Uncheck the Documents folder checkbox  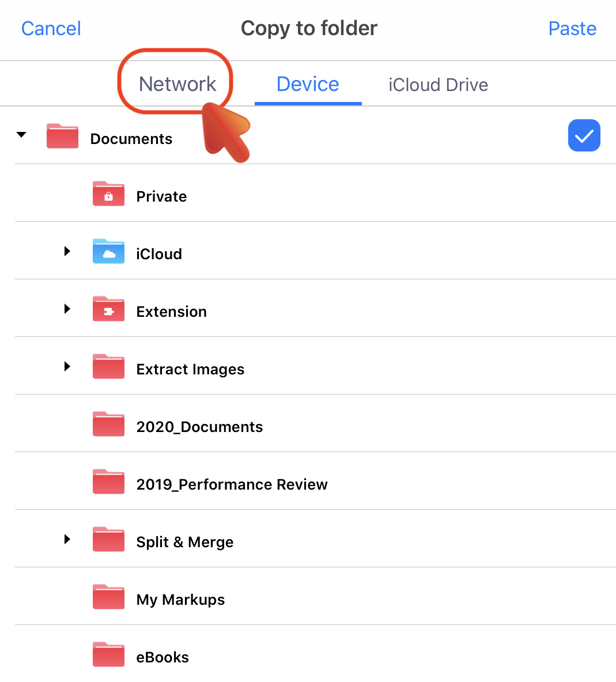tap(584, 135)
